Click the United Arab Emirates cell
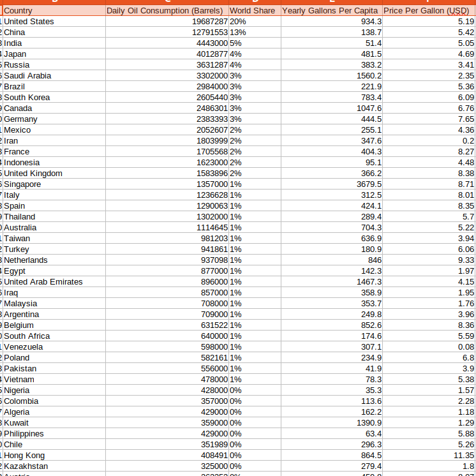This screenshot has width=476, height=476. pyautogui.click(x=54, y=282)
